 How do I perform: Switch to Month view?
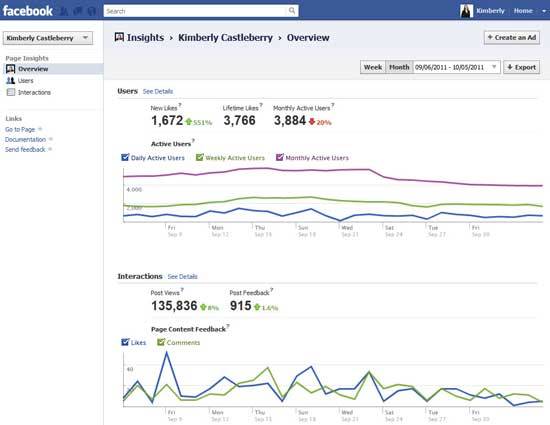pos(399,67)
